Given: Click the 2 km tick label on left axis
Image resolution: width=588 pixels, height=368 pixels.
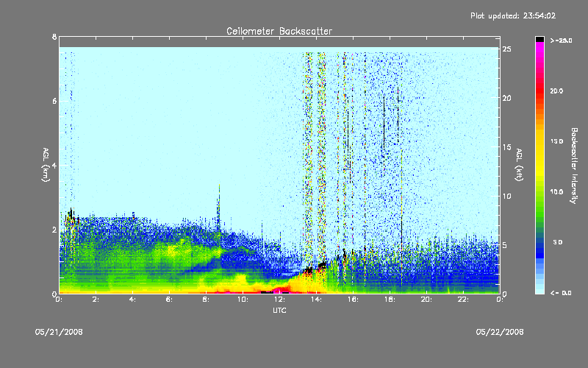Looking at the screenshot, I should [x=54, y=230].
